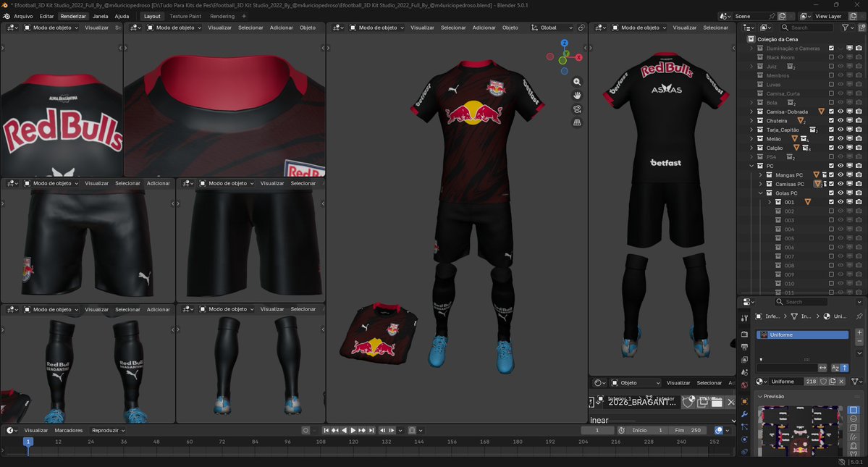
Task: Open the Output properties tab
Action: [x=744, y=347]
